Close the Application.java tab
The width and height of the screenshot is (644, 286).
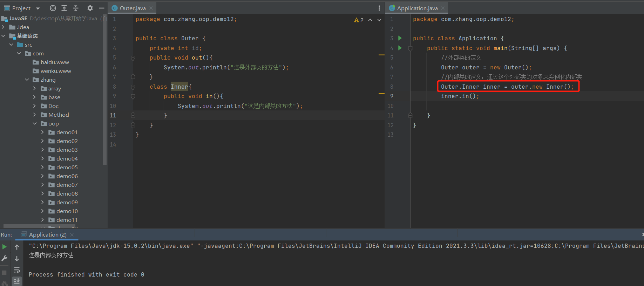point(443,8)
